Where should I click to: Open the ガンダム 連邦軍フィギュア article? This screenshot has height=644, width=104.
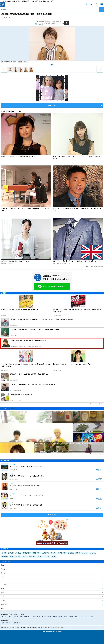click(x=52, y=322)
